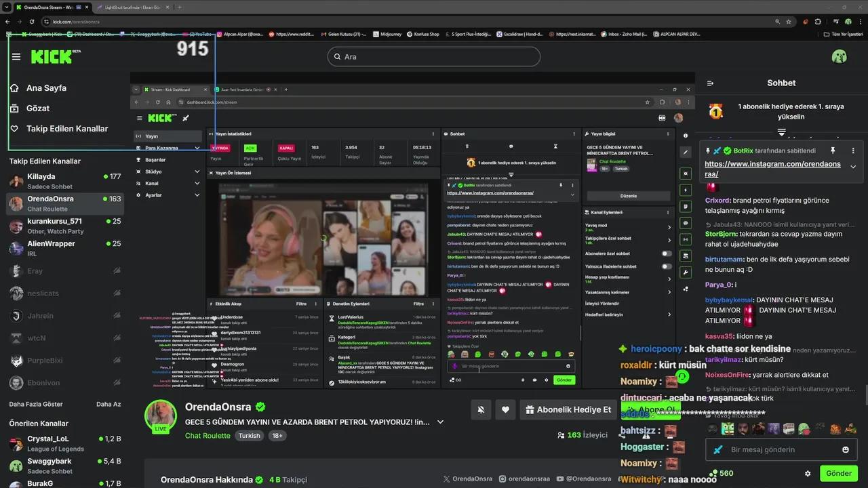Screen dimensions: 868x488
Task: Unpin the BotRix pinned message
Action: [x=833, y=150]
